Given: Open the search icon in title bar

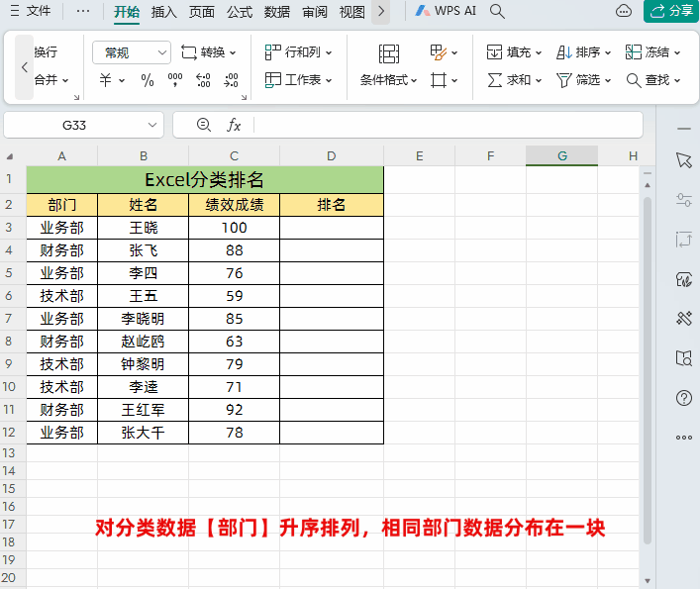Looking at the screenshot, I should tap(498, 12).
